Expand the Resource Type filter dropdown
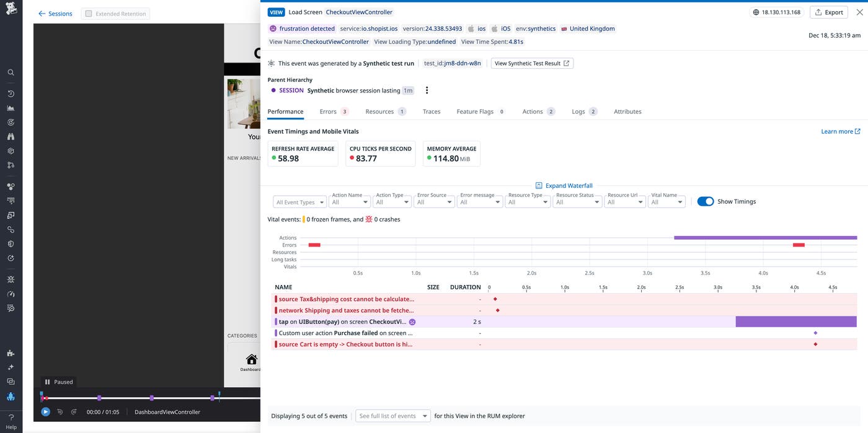The image size is (868, 433). pyautogui.click(x=527, y=202)
